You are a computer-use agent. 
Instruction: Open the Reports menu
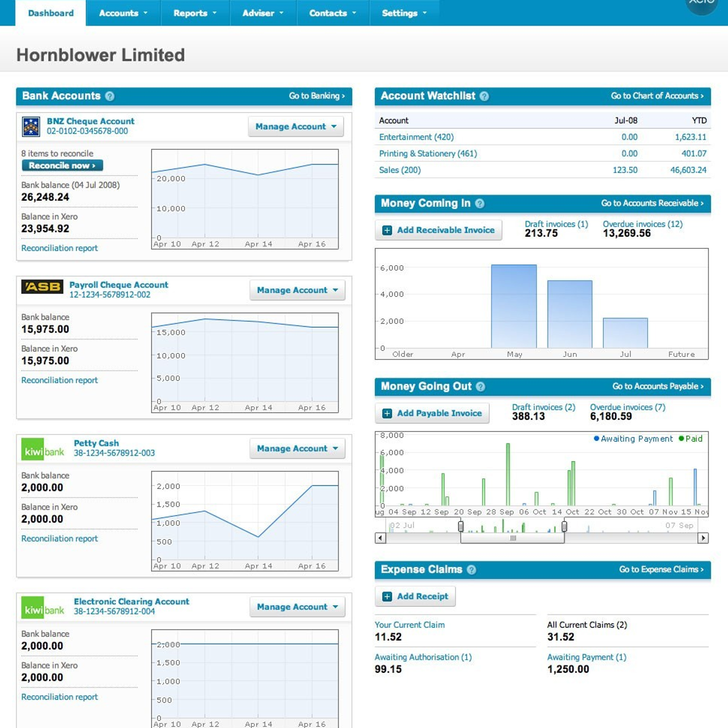coord(195,13)
